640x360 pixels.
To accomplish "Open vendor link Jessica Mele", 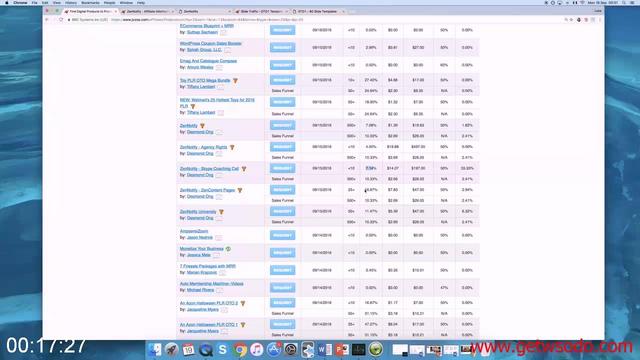I will [x=199, y=255].
